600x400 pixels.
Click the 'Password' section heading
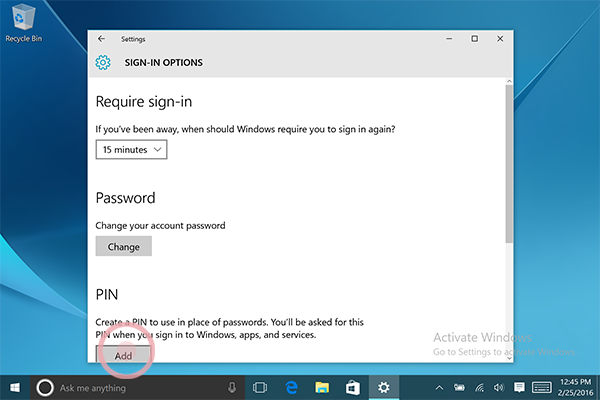click(126, 198)
